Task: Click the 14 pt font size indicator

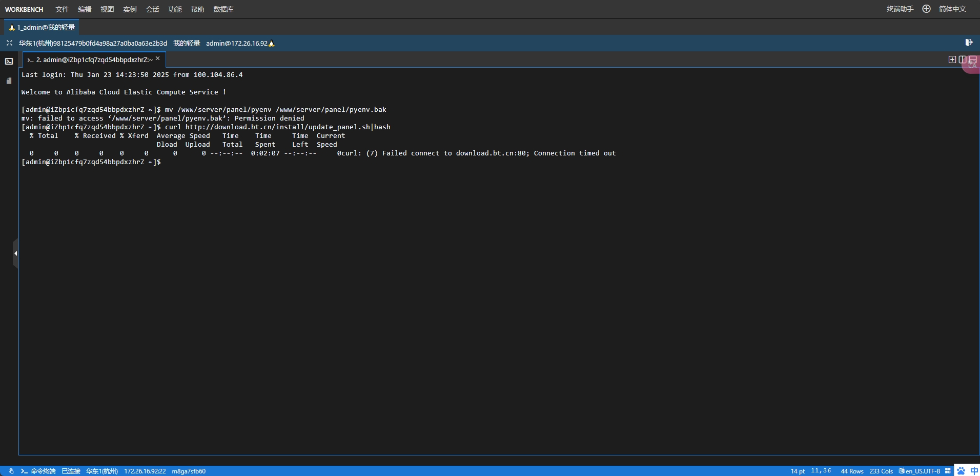Action: coord(798,471)
